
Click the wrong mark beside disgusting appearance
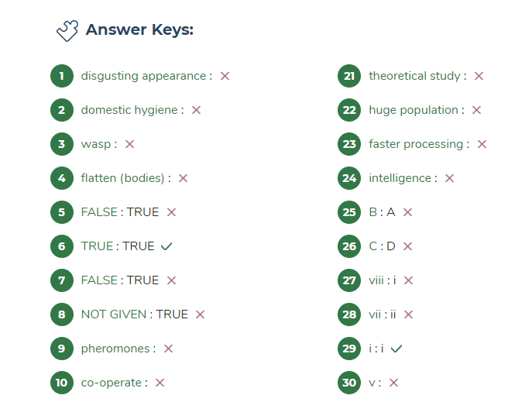[225, 76]
